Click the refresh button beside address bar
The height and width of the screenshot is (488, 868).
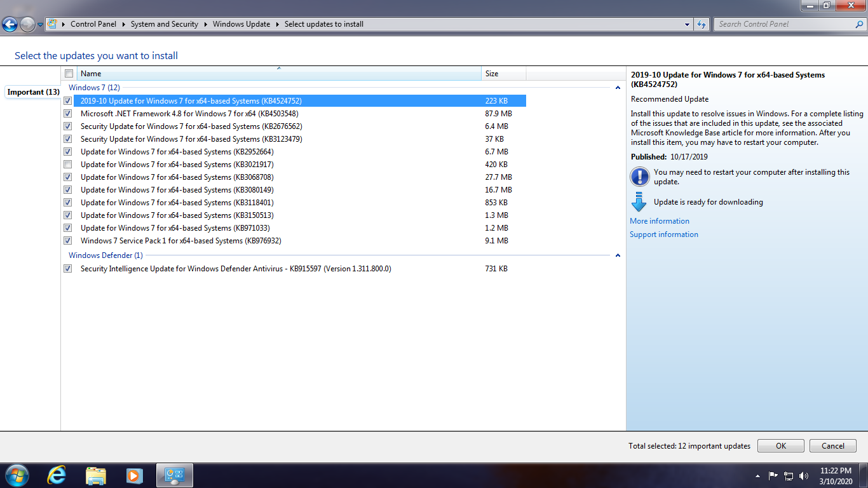tap(702, 24)
